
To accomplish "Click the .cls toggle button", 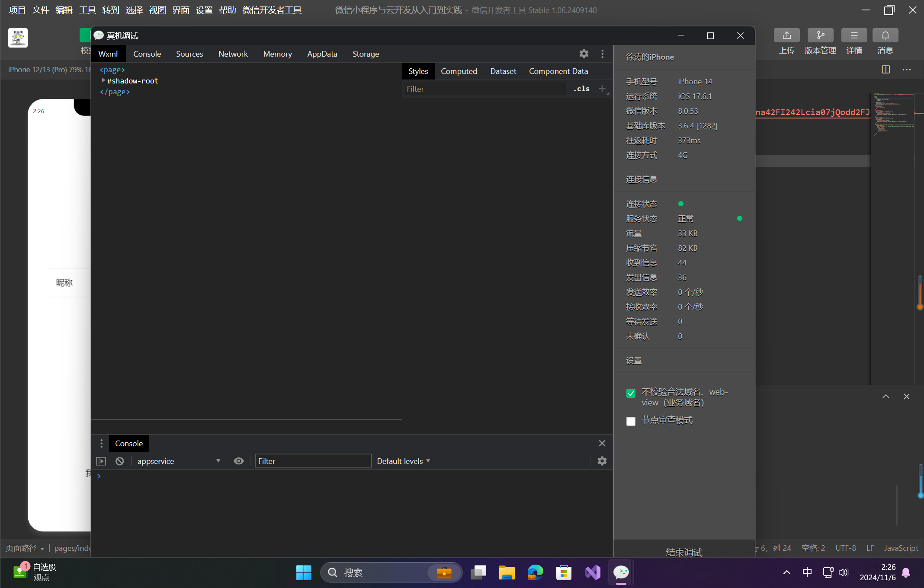I will (581, 89).
